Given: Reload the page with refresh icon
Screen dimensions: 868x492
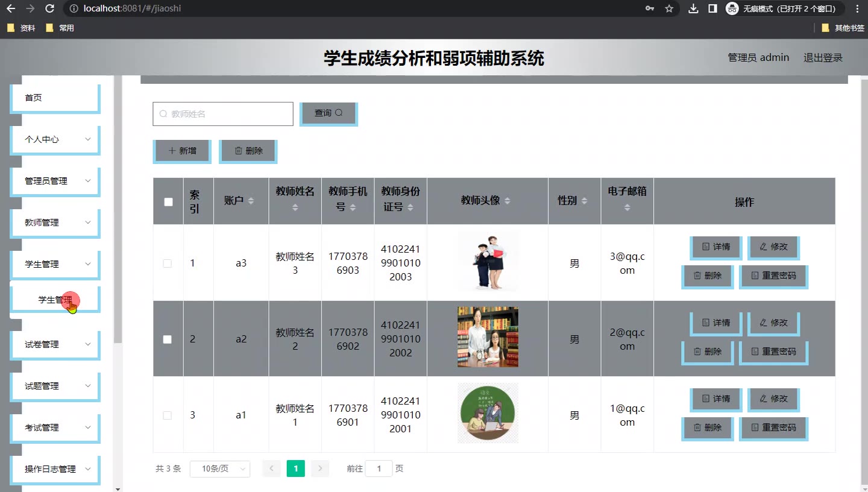Looking at the screenshot, I should click(50, 8).
